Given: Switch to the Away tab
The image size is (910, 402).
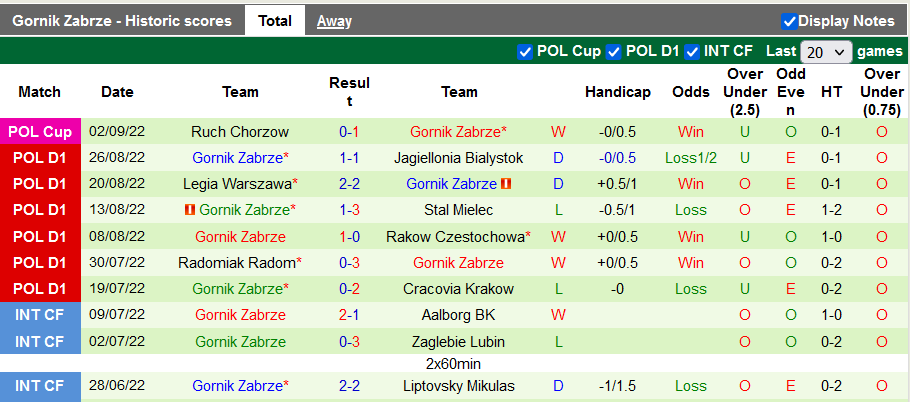Looking at the screenshot, I should (334, 20).
